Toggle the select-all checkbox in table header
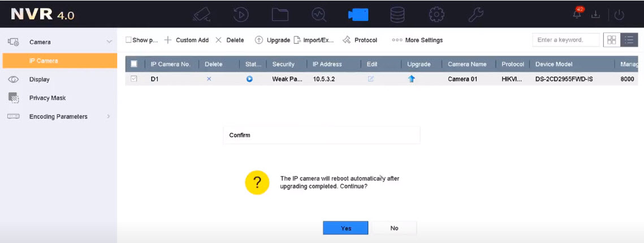 tap(134, 64)
